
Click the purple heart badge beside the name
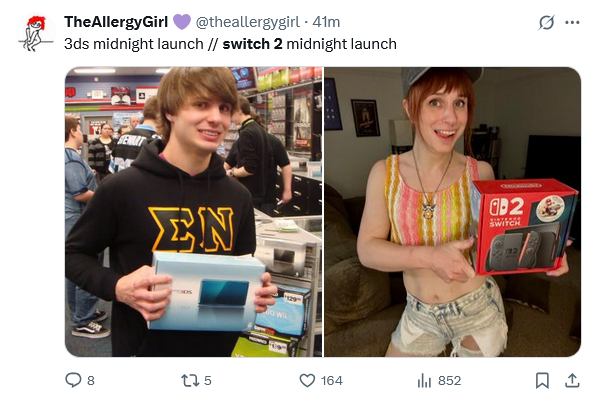[x=182, y=22]
